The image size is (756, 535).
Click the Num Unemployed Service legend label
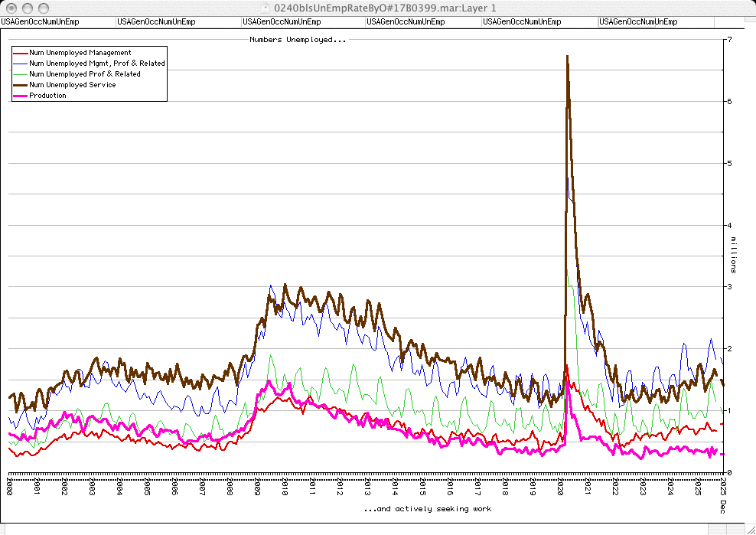coord(72,85)
